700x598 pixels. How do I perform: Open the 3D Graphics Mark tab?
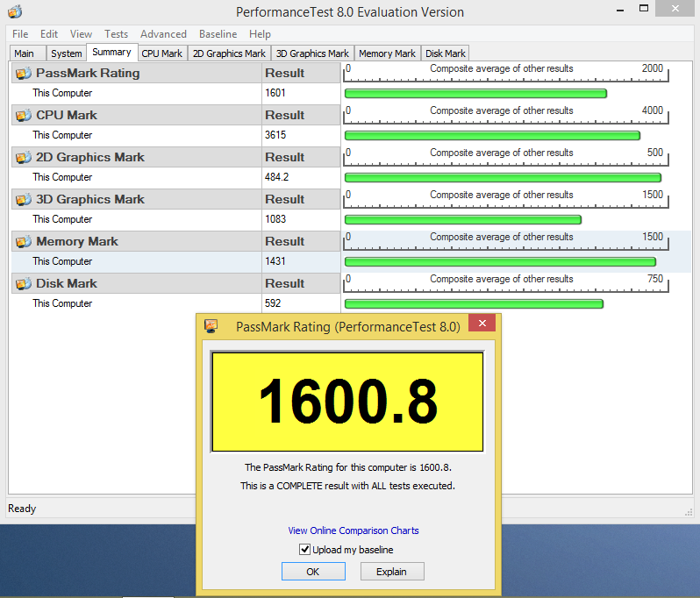(312, 53)
